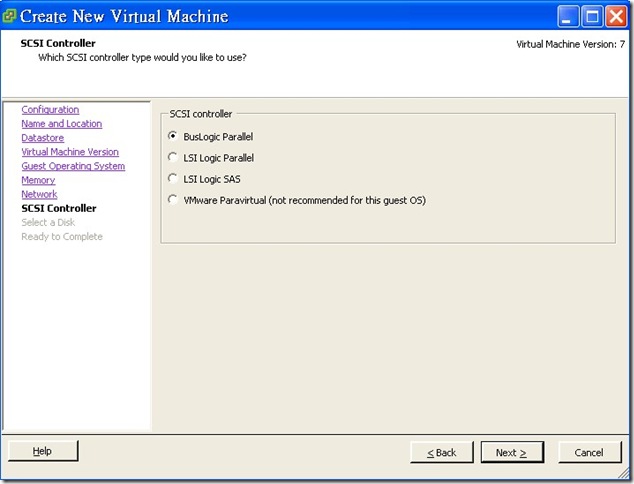The width and height of the screenshot is (634, 484).
Task: Click the window resize grip corner
Action: (x=624, y=473)
